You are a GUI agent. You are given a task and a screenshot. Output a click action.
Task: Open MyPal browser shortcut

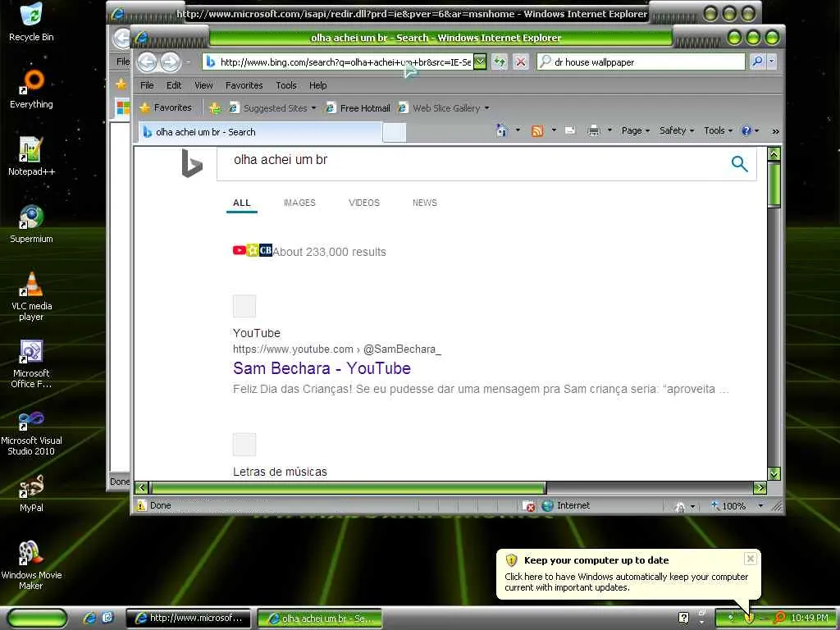[32, 493]
